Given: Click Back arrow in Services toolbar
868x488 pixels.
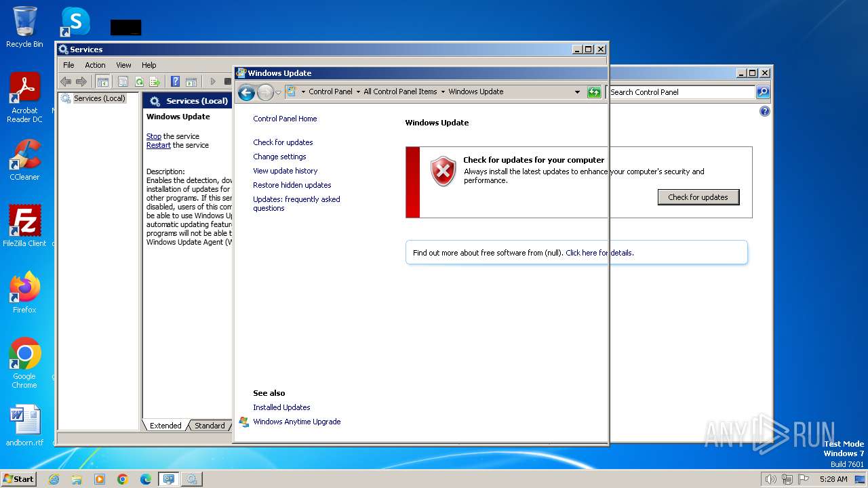Looking at the screenshot, I should pos(66,81).
